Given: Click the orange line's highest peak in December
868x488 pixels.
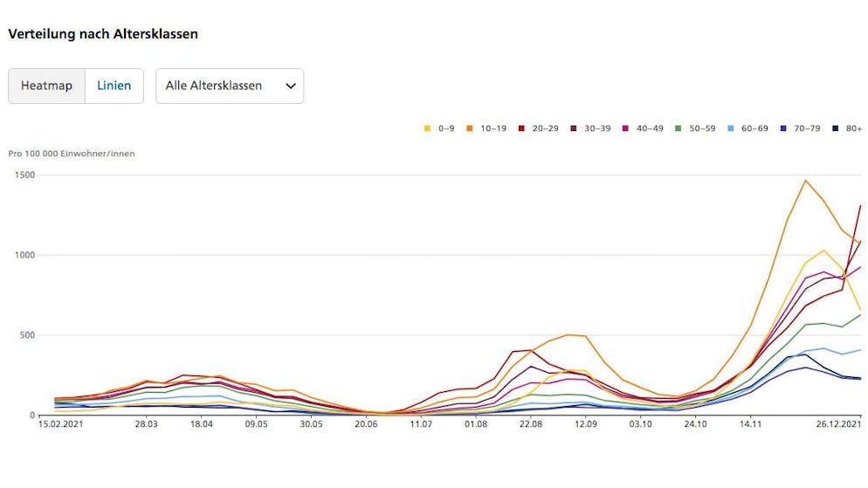Looking at the screenshot, I should pyautogui.click(x=805, y=181).
